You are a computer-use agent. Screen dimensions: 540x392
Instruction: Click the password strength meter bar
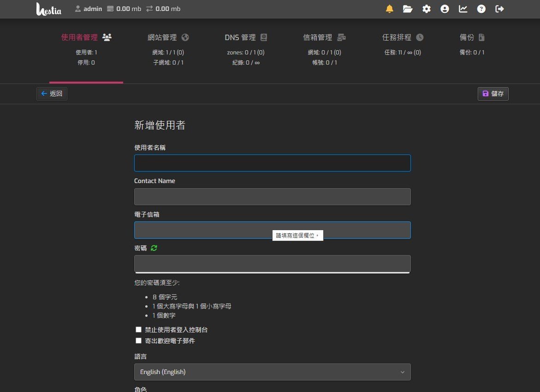click(273, 273)
